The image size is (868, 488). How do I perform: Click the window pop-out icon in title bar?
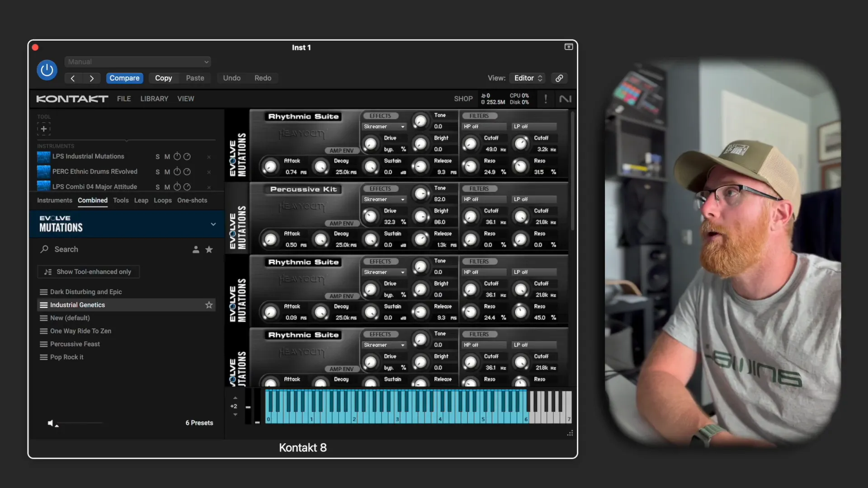coord(569,47)
